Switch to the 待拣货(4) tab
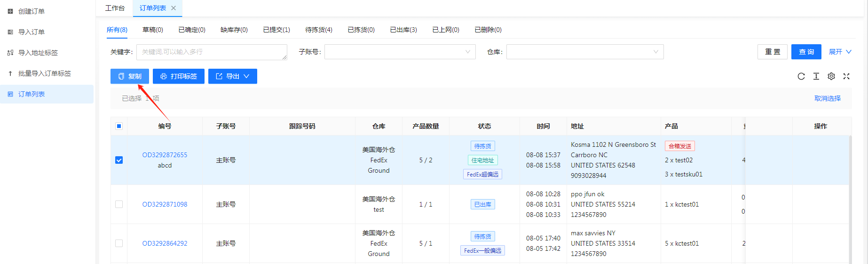The width and height of the screenshot is (868, 264). 318,30
